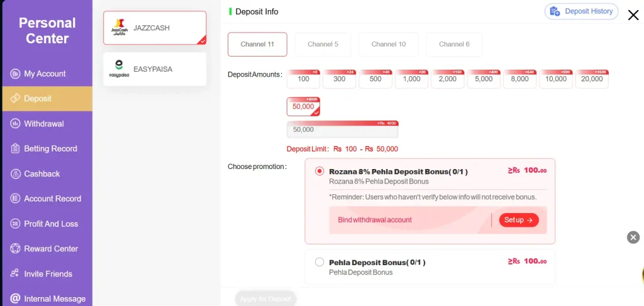Click the Reward Center star icon
The height and width of the screenshot is (306, 644).
[15, 249]
